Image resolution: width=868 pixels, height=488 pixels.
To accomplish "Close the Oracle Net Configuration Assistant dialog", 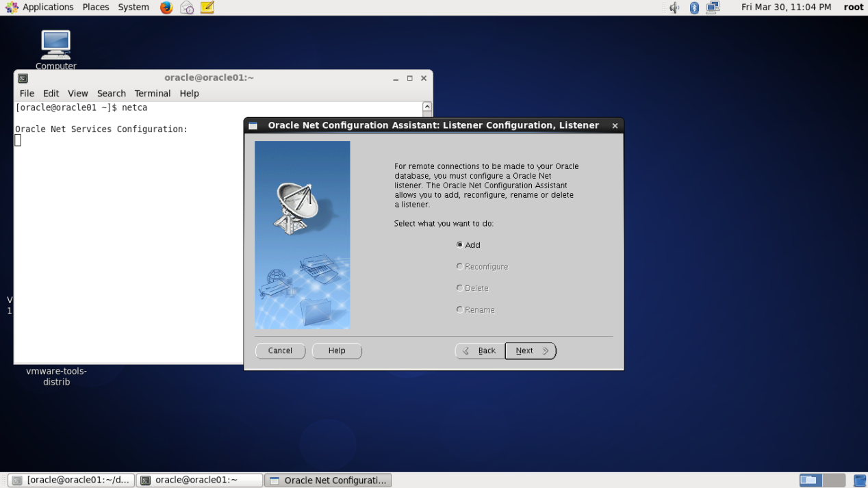I will point(615,126).
